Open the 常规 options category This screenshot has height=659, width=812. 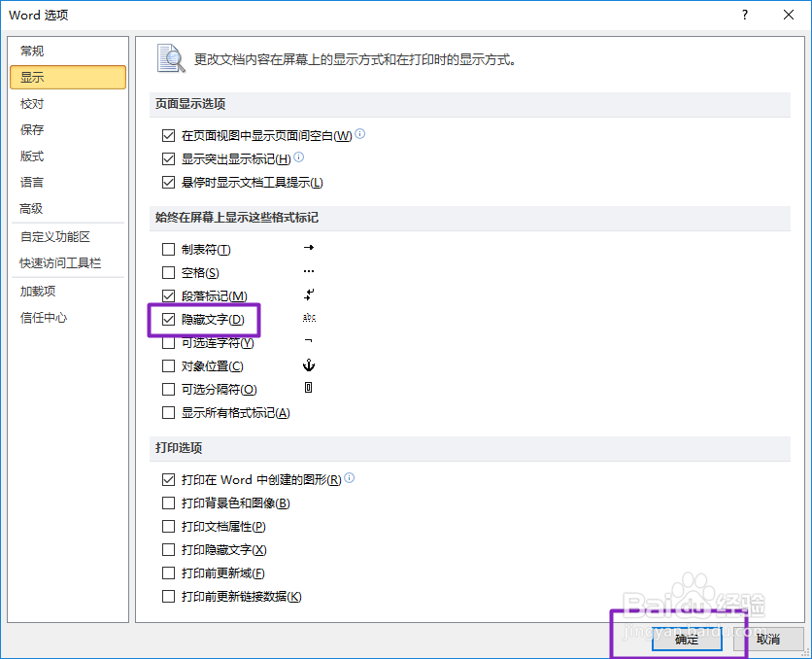click(68, 51)
